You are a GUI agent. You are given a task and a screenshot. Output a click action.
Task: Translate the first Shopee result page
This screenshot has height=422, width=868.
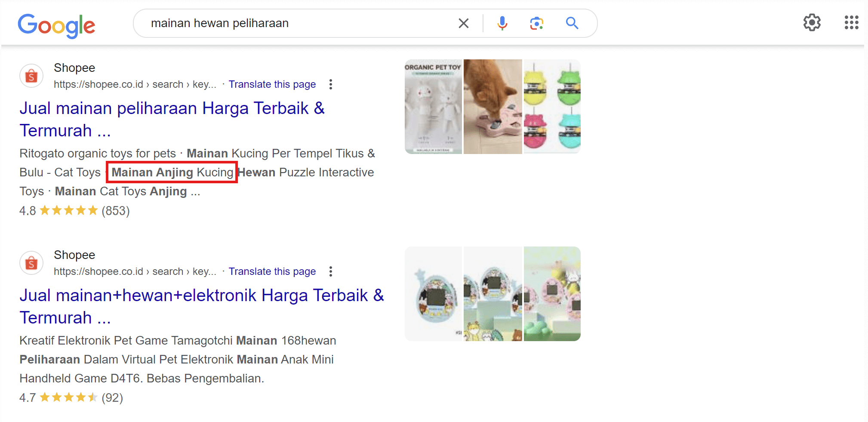pos(273,84)
